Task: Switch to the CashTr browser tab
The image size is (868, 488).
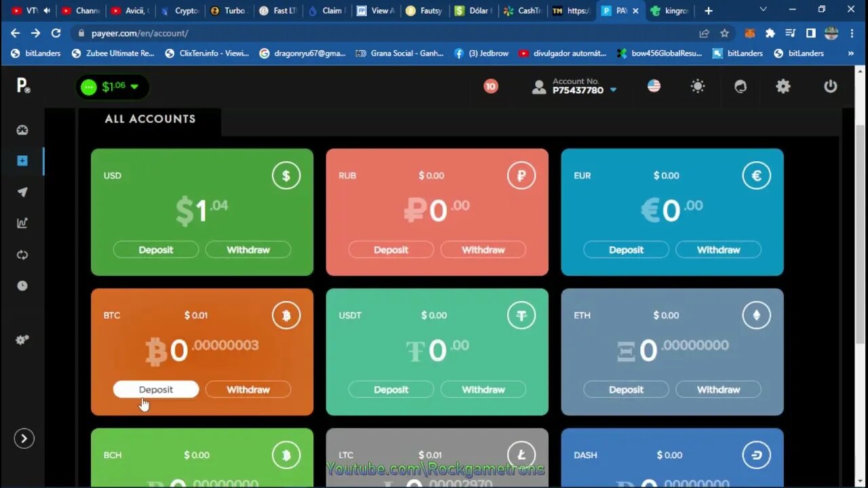Action: point(522,10)
